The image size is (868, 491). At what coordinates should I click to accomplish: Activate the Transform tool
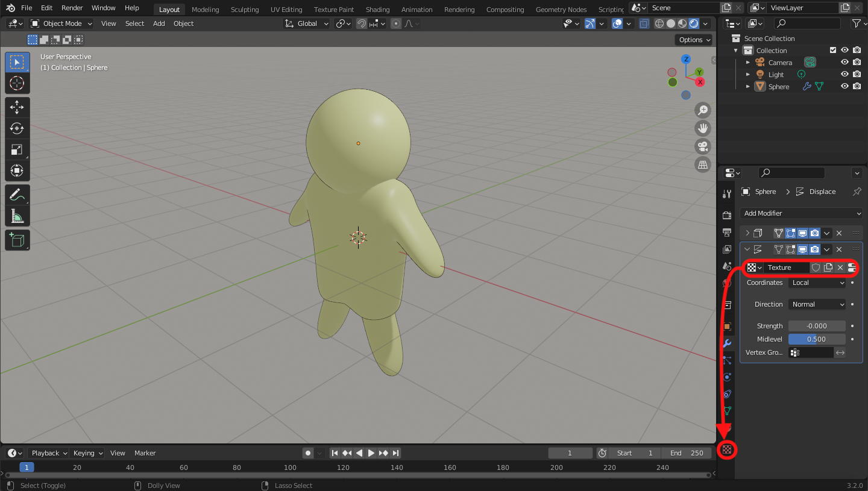click(x=17, y=170)
